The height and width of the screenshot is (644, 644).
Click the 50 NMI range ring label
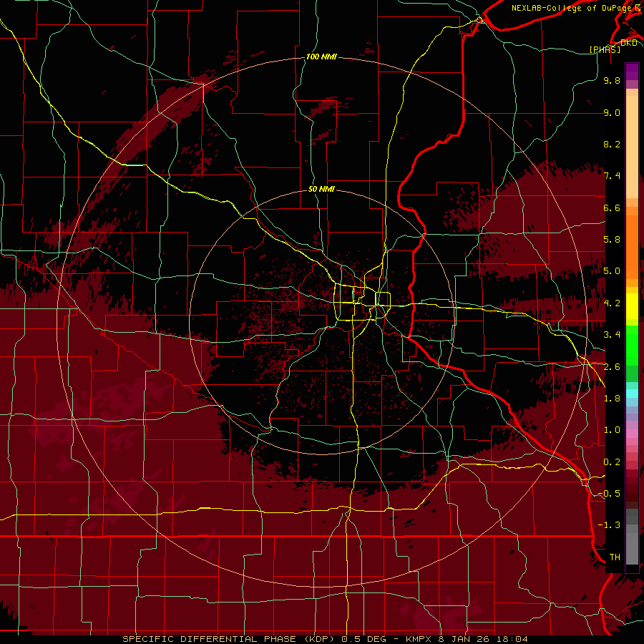[x=321, y=189]
